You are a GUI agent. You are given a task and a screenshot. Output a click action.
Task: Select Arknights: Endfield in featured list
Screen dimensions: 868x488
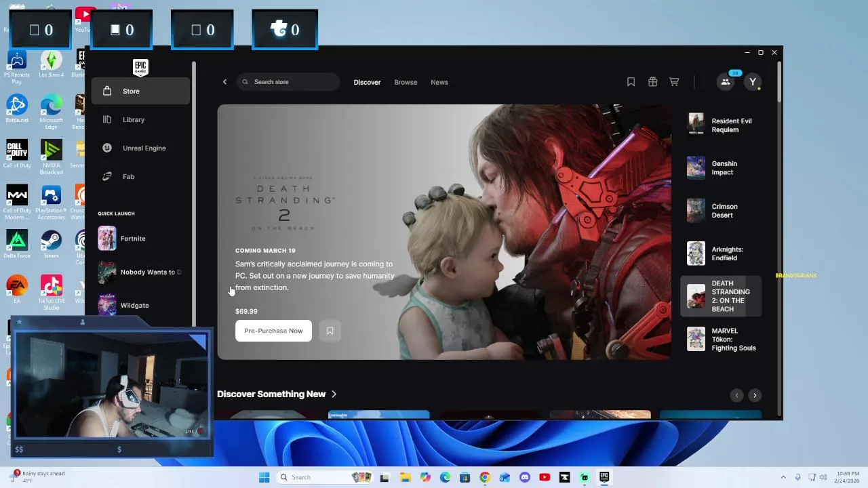pyautogui.click(x=721, y=253)
